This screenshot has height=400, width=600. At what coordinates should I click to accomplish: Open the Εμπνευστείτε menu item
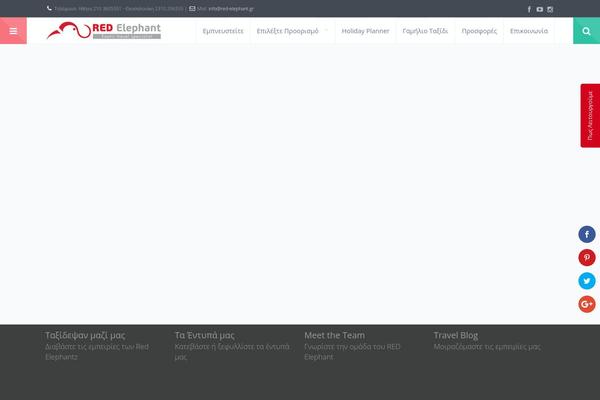(x=223, y=31)
